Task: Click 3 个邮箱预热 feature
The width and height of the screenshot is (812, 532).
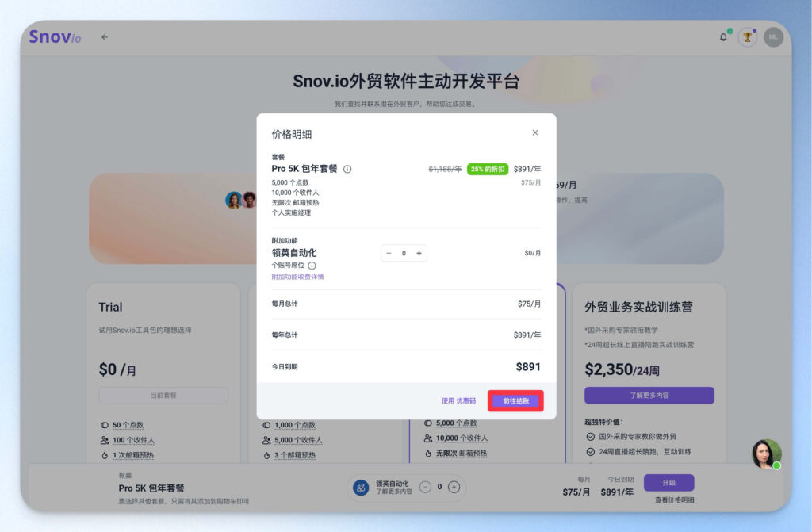Action: coord(295,455)
